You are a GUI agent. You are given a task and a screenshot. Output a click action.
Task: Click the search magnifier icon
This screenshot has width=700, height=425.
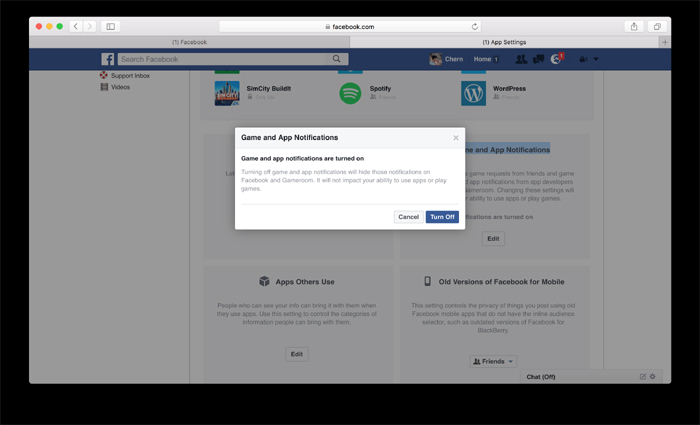337,59
